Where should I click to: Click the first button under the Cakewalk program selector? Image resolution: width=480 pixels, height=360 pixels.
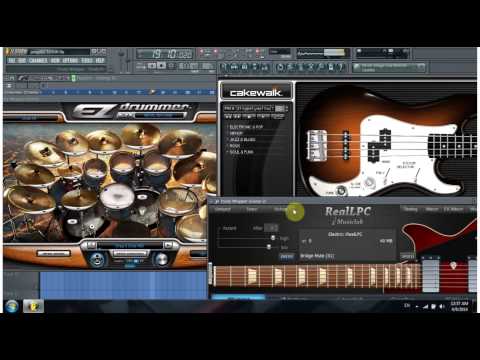click(228, 116)
